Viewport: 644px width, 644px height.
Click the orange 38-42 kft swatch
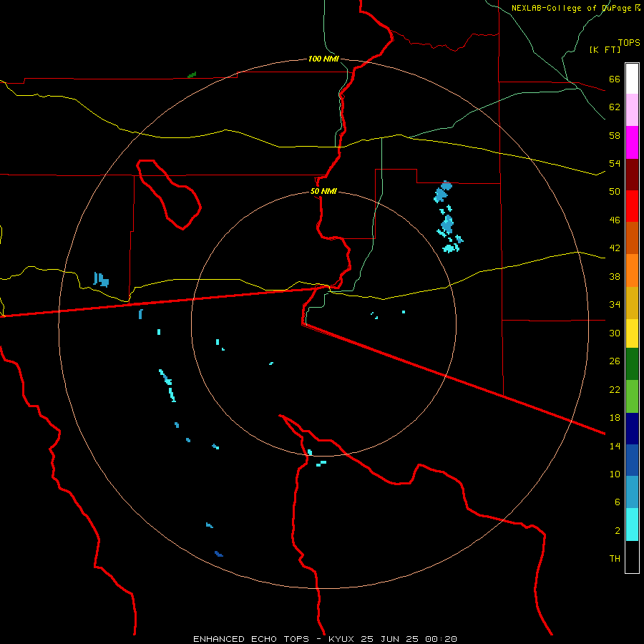(x=632, y=270)
